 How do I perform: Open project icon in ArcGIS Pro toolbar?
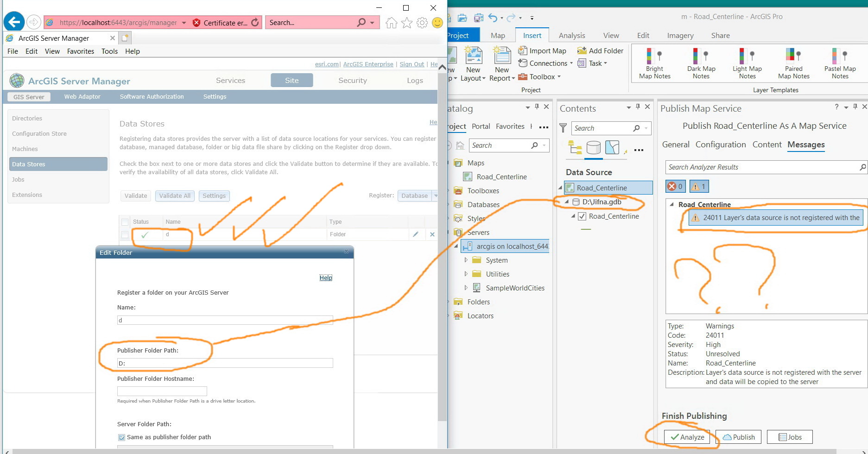[x=462, y=18]
